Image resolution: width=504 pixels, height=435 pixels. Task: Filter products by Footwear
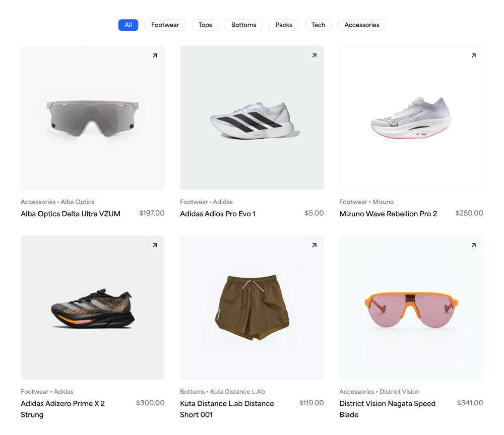pyautogui.click(x=165, y=25)
